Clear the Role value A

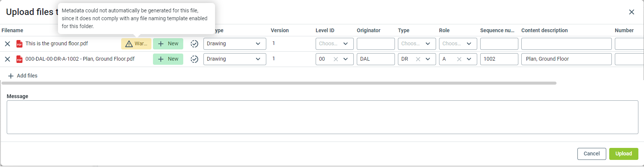point(459,59)
